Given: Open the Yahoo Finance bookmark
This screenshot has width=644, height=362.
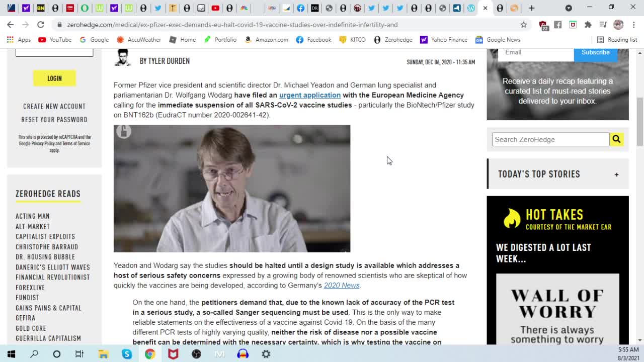Looking at the screenshot, I should click(443, 40).
